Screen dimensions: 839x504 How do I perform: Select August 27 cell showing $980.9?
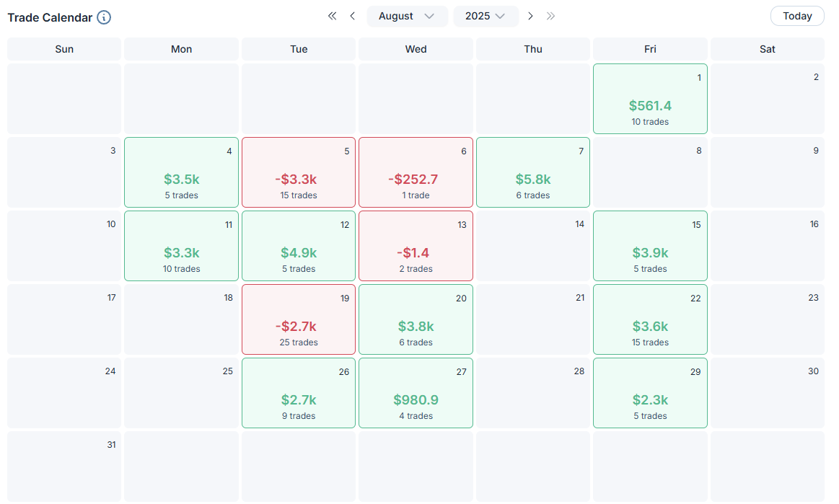[x=416, y=393]
